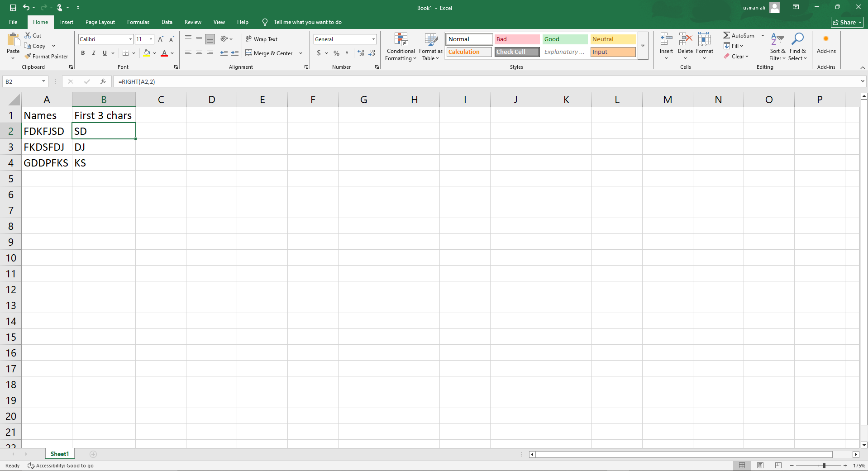The width and height of the screenshot is (868, 471).
Task: Open the Borders button
Action: click(126, 53)
